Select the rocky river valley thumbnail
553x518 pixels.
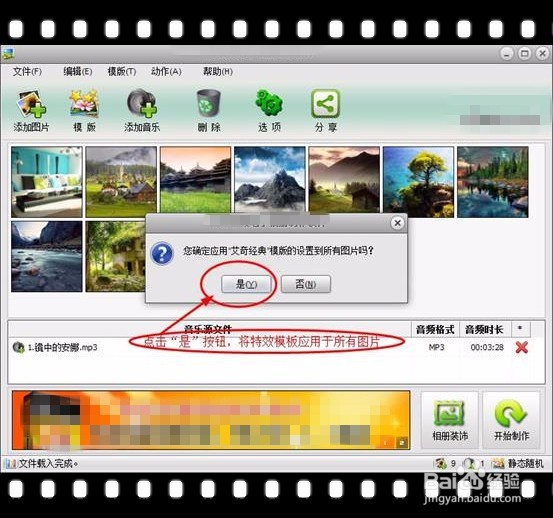[x=47, y=256]
